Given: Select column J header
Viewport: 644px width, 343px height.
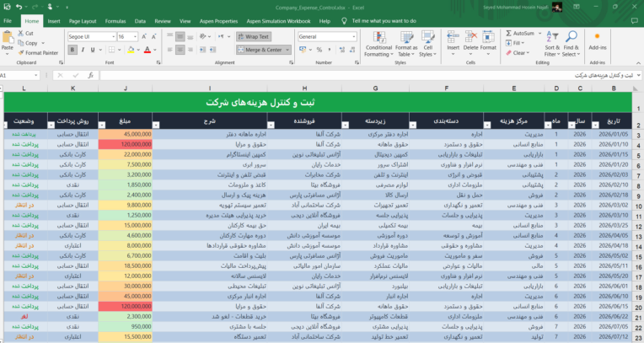Looking at the screenshot, I should (126, 88).
